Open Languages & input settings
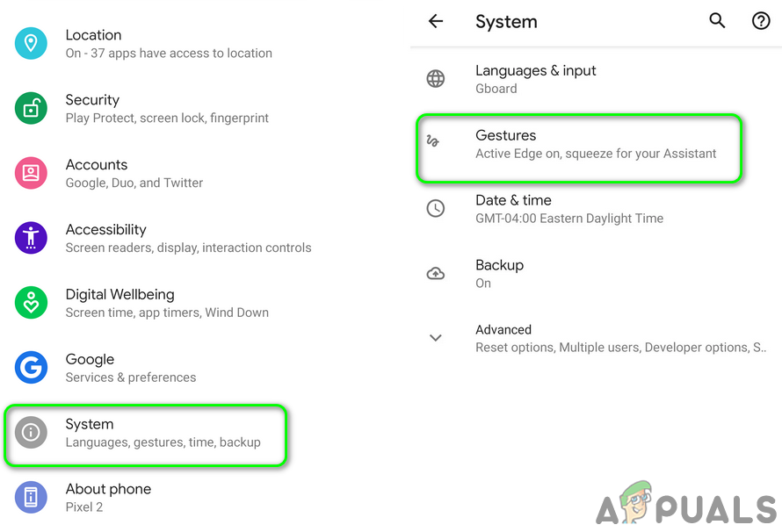Image resolution: width=782 pixels, height=532 pixels. tap(536, 79)
